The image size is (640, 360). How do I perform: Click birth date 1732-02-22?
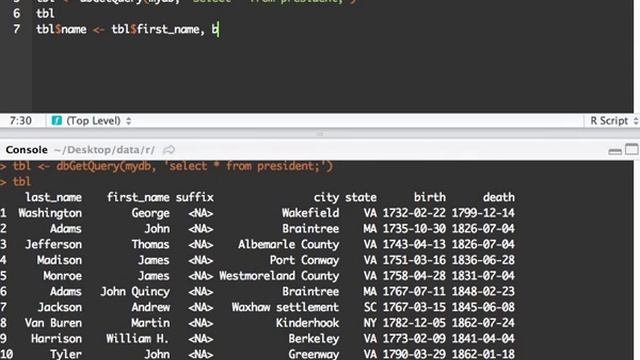(x=414, y=213)
